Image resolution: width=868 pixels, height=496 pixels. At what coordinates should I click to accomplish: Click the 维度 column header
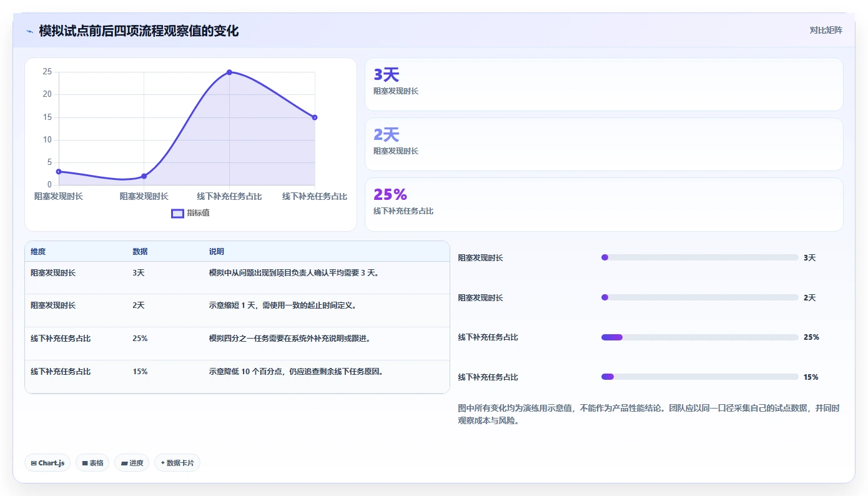(38, 252)
